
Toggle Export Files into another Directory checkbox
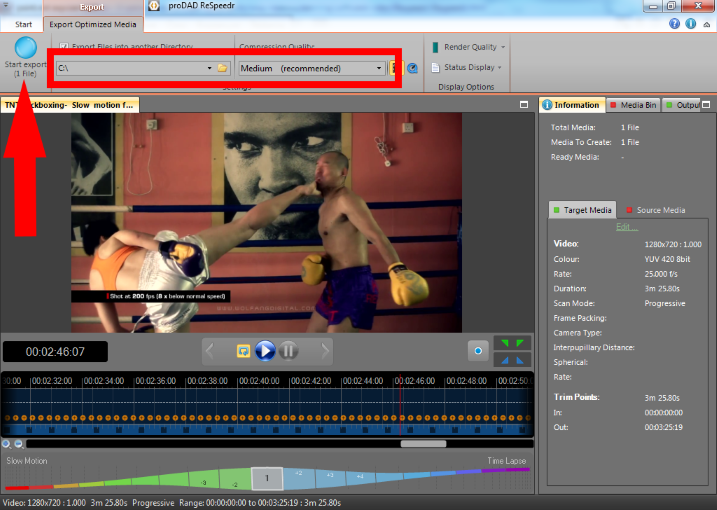pyautogui.click(x=63, y=46)
